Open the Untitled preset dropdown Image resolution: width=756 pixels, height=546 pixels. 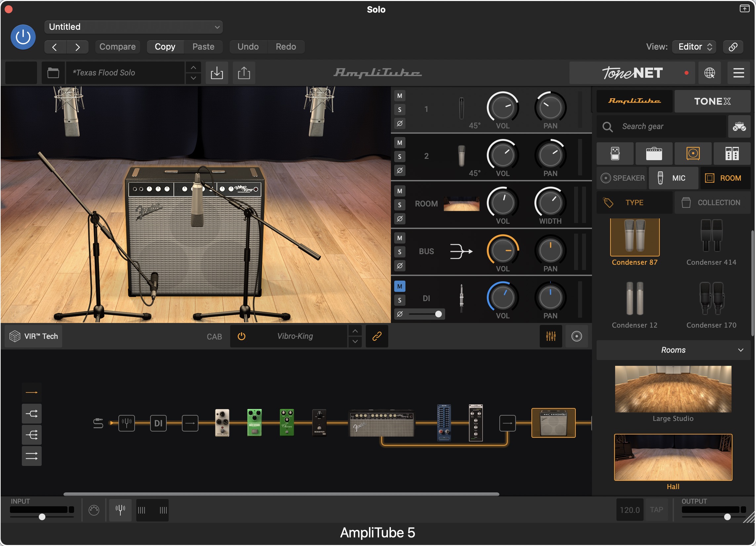coord(133,27)
